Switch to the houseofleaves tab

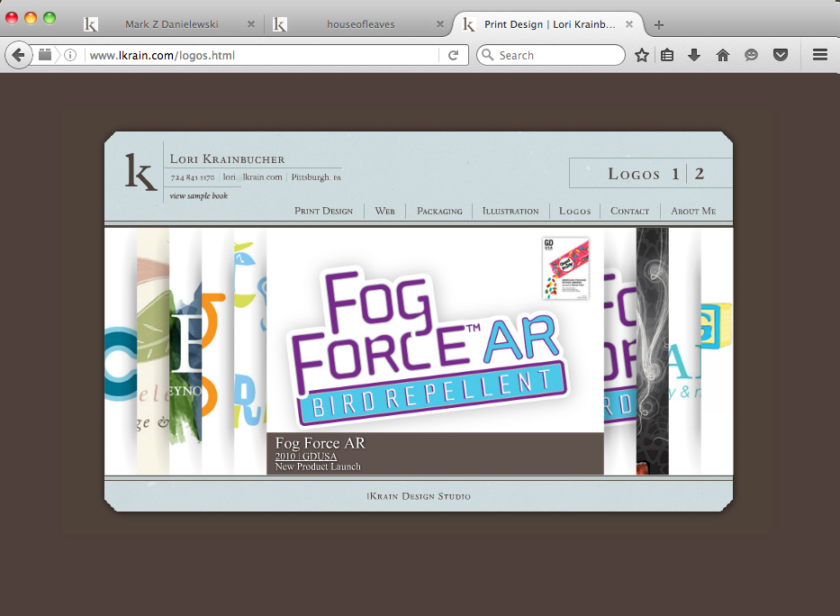pos(360,24)
